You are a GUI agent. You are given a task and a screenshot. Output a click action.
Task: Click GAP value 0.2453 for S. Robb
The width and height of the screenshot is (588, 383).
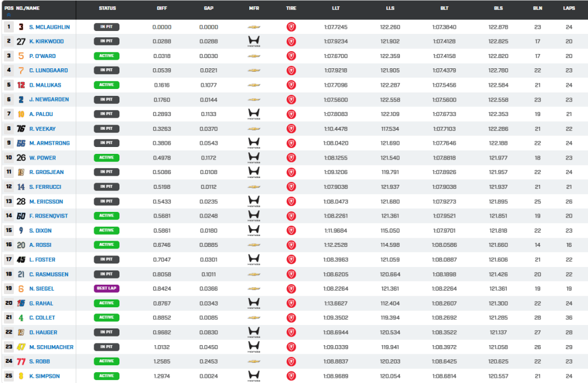coord(208,362)
